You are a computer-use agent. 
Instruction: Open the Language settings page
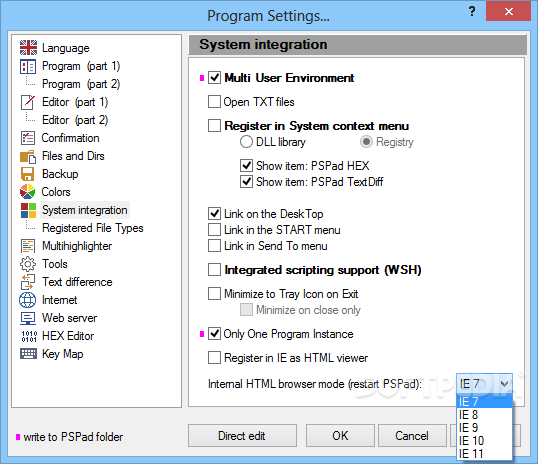point(66,48)
